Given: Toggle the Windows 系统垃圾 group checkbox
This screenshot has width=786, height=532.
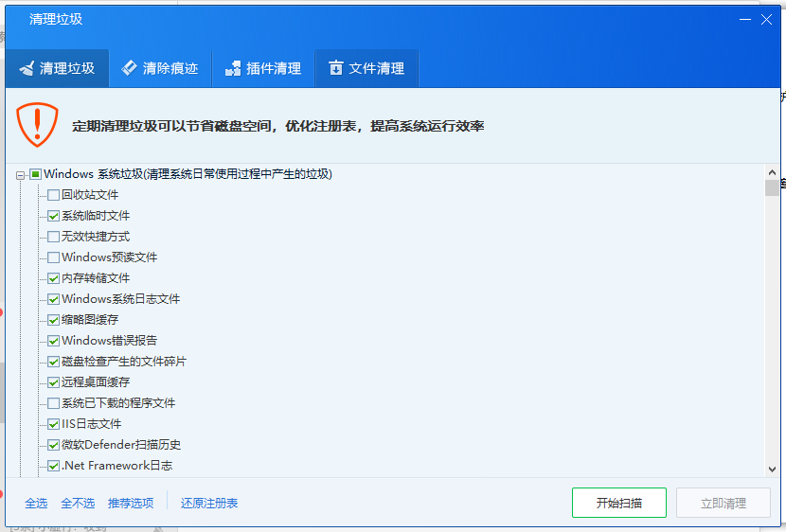Looking at the screenshot, I should click(x=35, y=174).
